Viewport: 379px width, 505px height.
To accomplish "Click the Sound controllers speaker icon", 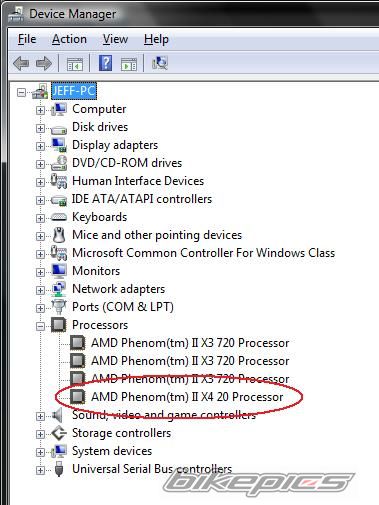I will pyautogui.click(x=58, y=415).
